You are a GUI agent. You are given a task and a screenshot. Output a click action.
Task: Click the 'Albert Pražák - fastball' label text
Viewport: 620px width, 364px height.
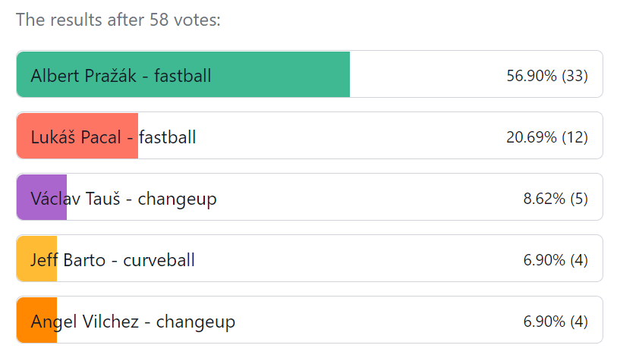pyautogui.click(x=121, y=75)
